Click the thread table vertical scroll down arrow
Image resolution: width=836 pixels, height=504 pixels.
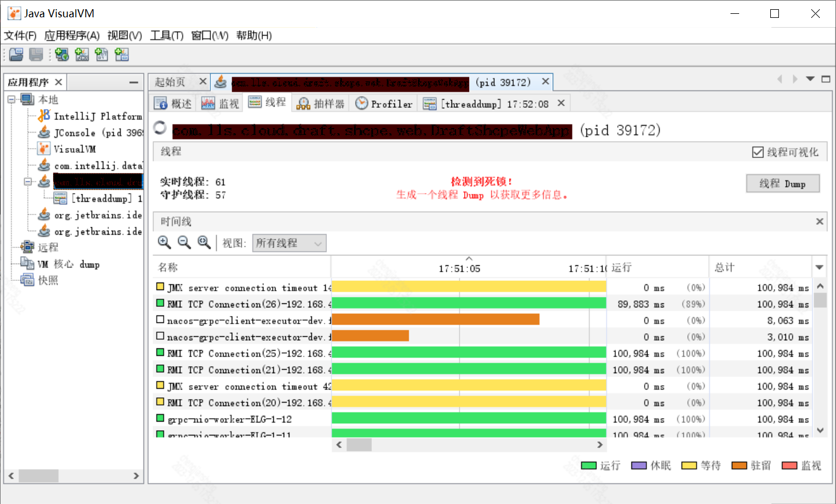[820, 430]
